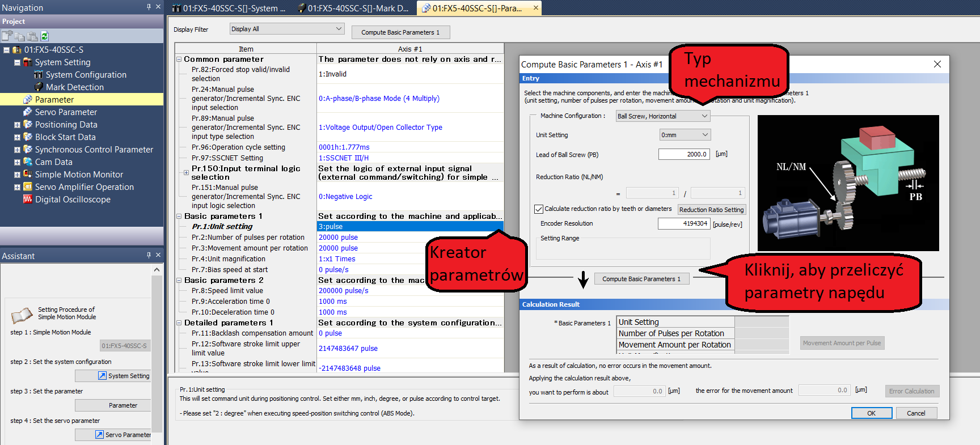Close the Navigation panel
The image size is (980, 445).
158,7
